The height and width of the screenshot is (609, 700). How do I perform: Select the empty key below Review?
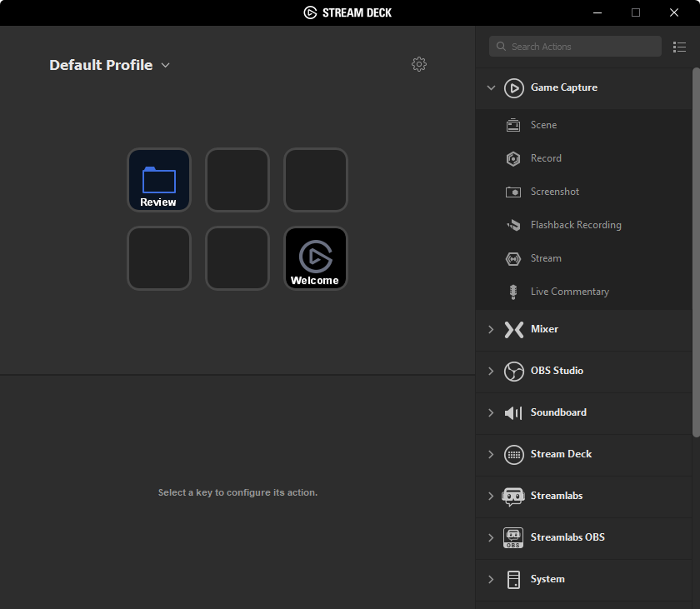(159, 258)
